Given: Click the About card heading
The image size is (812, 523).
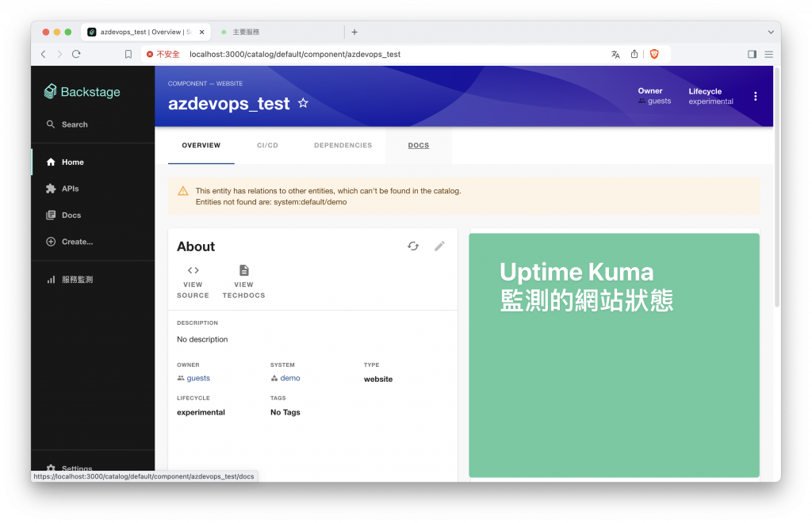Looking at the screenshot, I should [196, 246].
